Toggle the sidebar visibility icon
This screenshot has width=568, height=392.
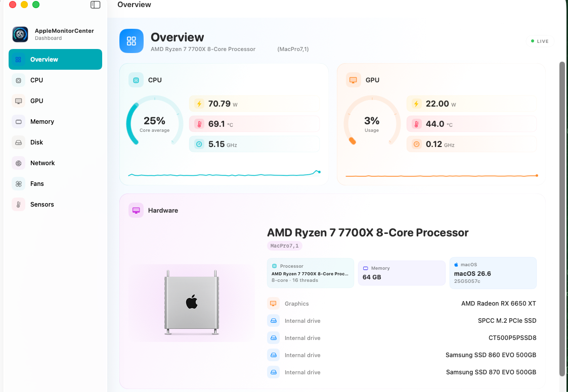[x=95, y=5]
